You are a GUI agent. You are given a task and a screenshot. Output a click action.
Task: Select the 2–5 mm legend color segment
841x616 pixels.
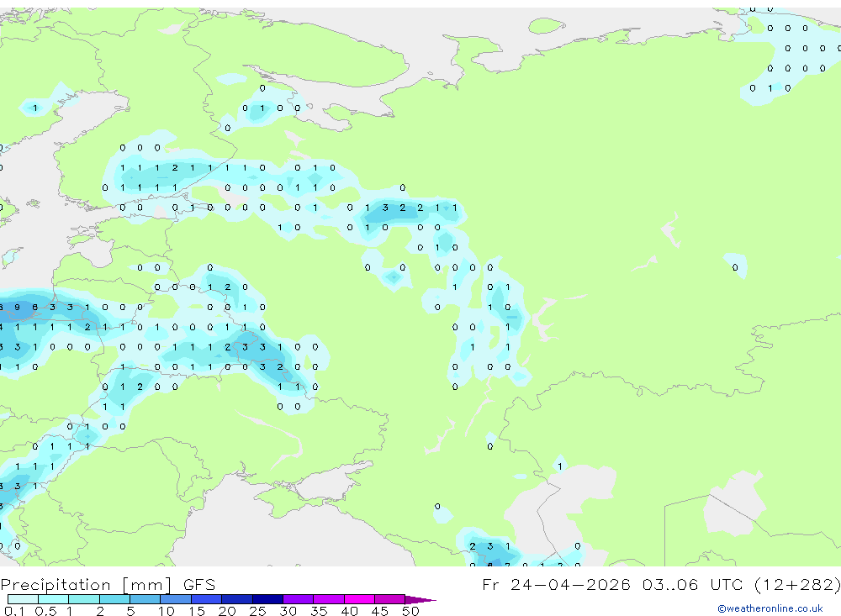click(114, 599)
